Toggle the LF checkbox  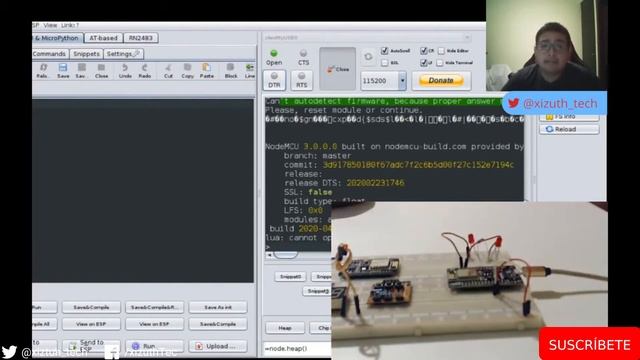(423, 63)
